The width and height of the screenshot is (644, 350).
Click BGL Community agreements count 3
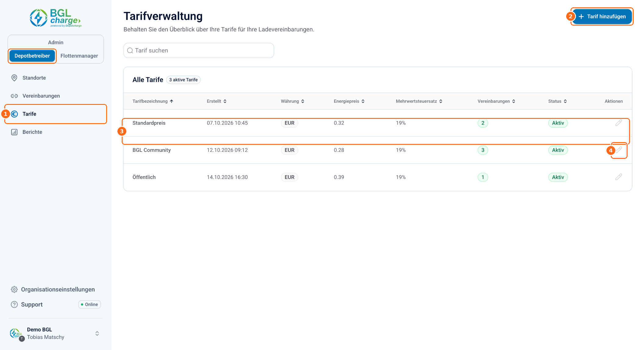pos(483,150)
